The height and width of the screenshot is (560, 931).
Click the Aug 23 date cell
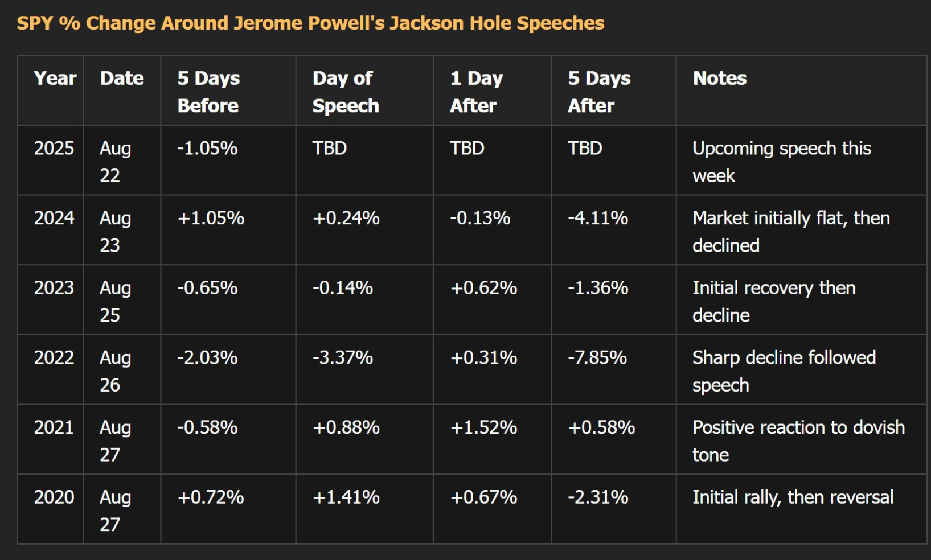[x=116, y=232]
